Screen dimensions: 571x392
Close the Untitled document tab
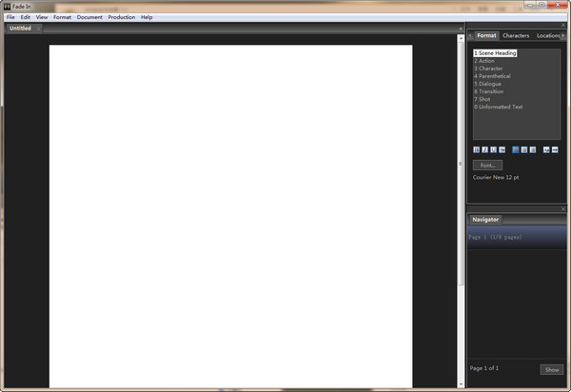(38, 29)
